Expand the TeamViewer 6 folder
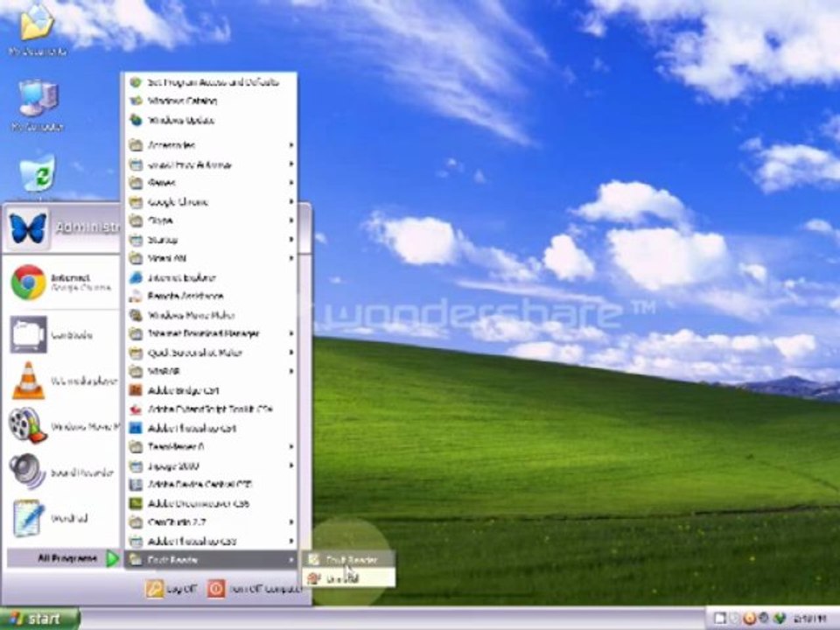840x630 pixels. point(211,447)
